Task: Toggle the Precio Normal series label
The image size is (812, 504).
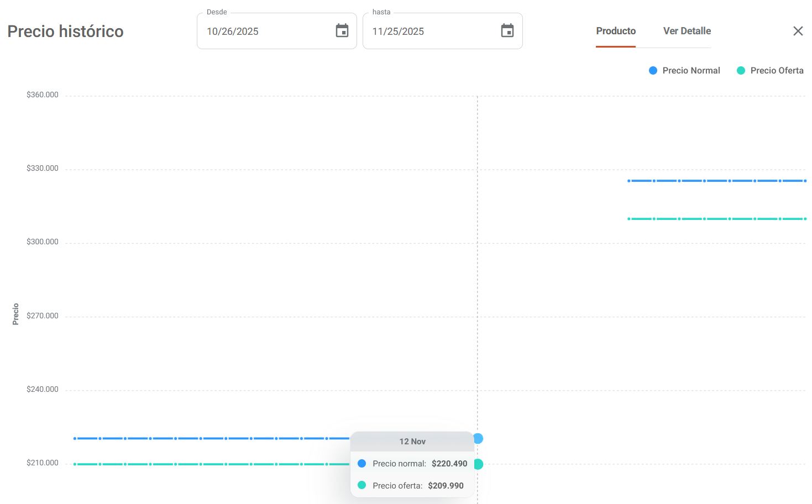Action: click(691, 71)
